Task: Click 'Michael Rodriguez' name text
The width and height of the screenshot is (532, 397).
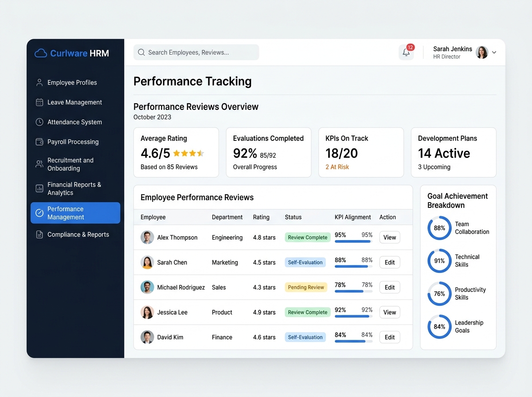Action: (181, 287)
